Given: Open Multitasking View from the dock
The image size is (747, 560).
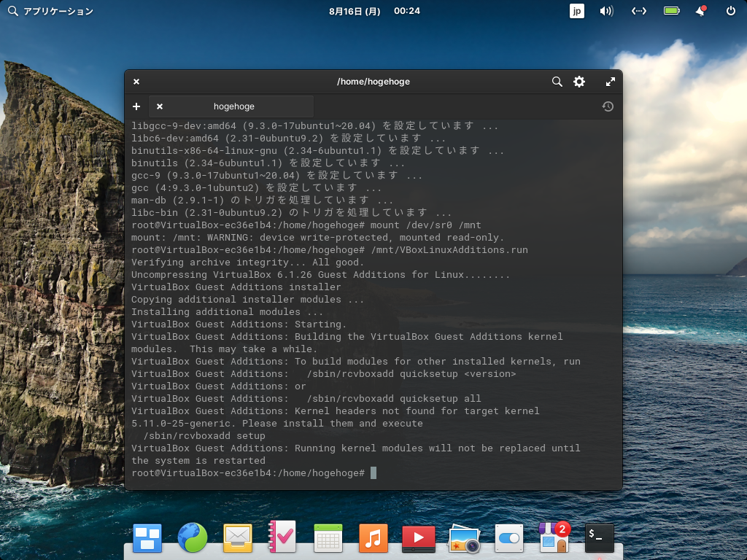Looking at the screenshot, I should (x=147, y=537).
